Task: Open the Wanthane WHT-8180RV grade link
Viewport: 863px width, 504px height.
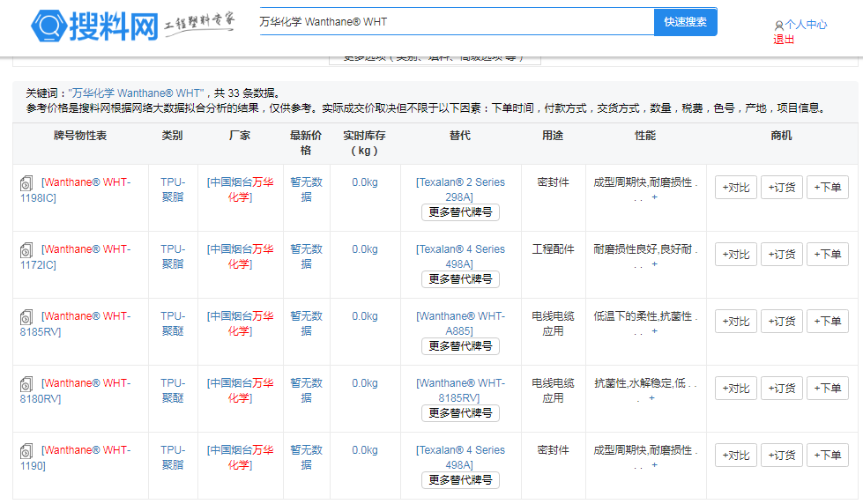Action: pos(86,390)
